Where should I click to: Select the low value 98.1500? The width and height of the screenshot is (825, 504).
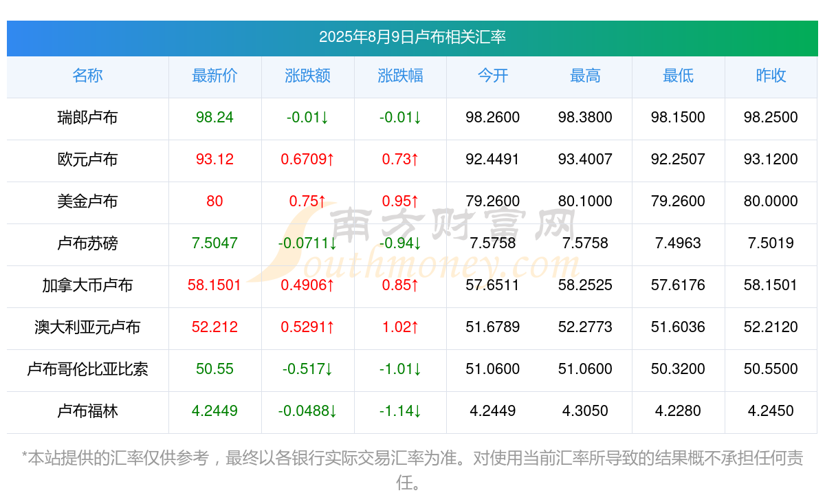coord(678,118)
